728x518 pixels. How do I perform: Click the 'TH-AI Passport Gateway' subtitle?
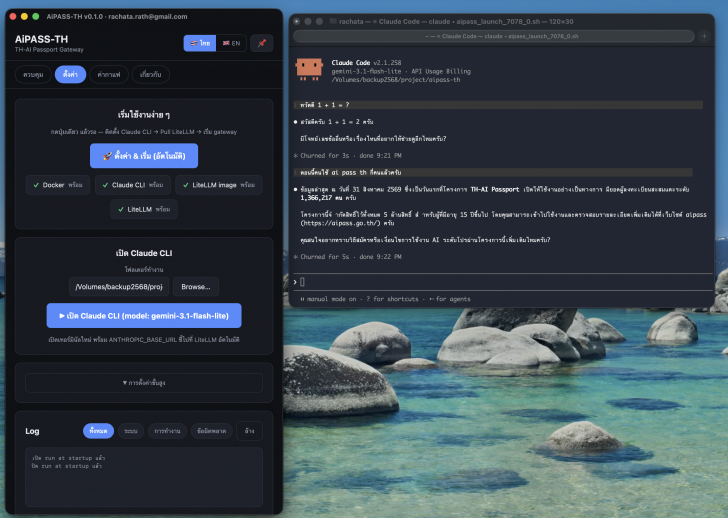click(x=49, y=50)
